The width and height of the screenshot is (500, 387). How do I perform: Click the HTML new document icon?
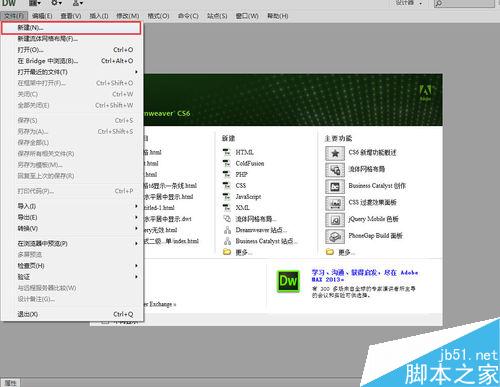[227, 152]
